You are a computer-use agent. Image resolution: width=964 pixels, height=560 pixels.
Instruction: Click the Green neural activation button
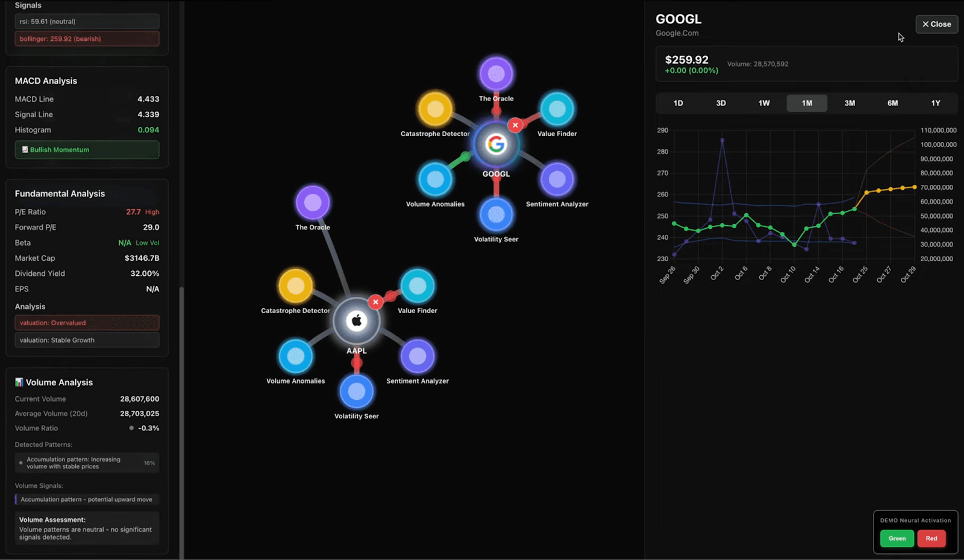pyautogui.click(x=897, y=538)
